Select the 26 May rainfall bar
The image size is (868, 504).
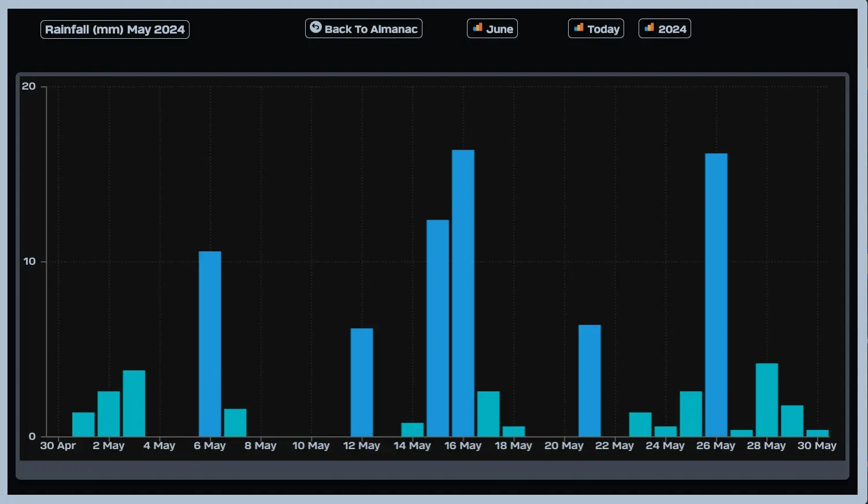coord(716,295)
